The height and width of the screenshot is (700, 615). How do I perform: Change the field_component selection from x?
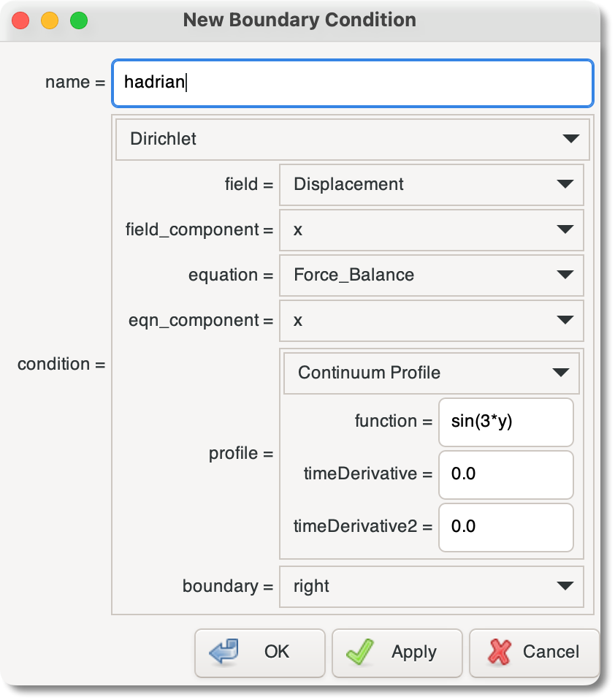click(431, 229)
